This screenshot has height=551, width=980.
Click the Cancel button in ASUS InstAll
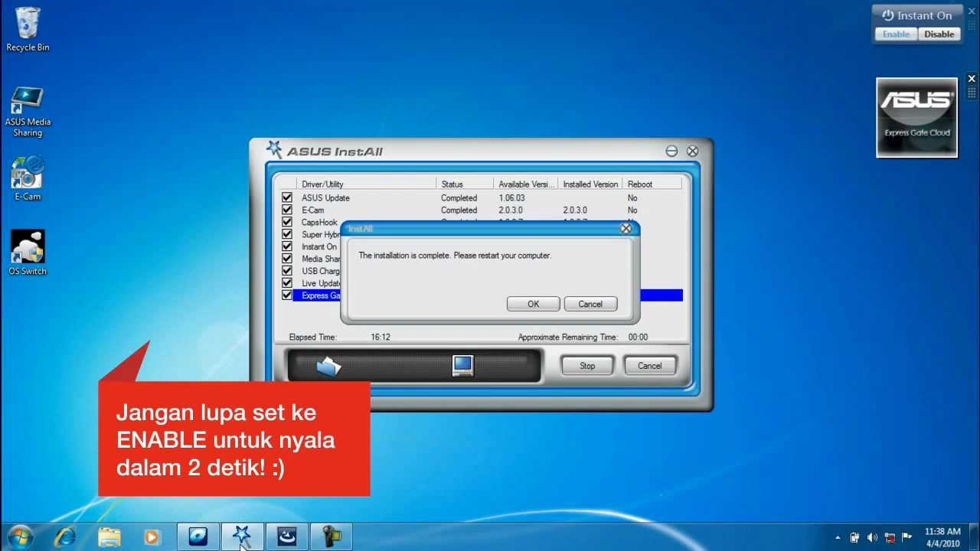tap(649, 366)
